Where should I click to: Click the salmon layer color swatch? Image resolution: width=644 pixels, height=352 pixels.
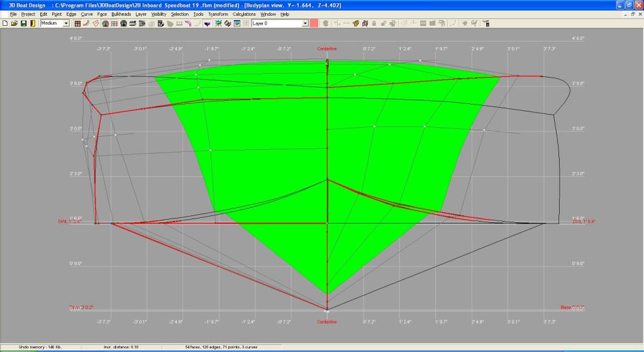314,23
